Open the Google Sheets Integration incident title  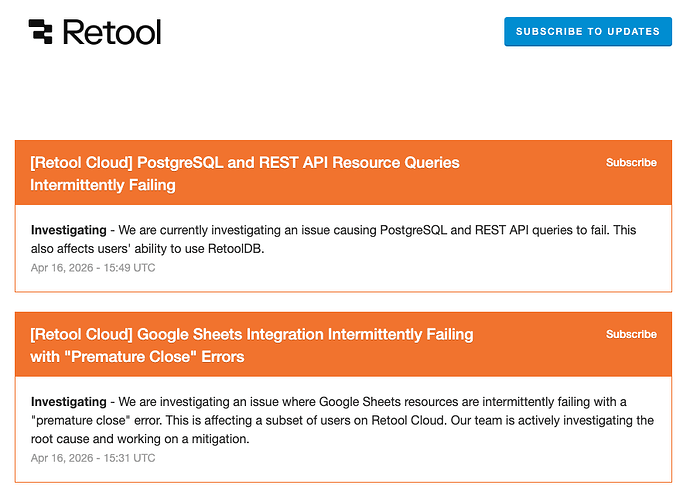tap(251, 334)
